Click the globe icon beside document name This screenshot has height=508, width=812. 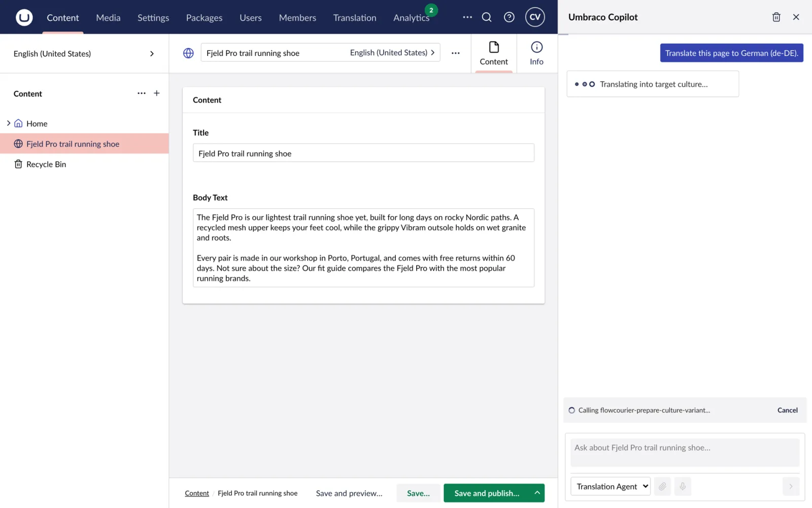(x=188, y=53)
